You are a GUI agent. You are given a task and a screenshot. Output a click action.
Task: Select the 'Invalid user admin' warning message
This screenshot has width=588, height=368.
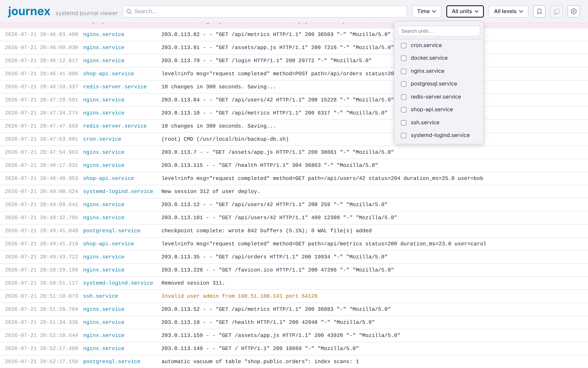239,296
